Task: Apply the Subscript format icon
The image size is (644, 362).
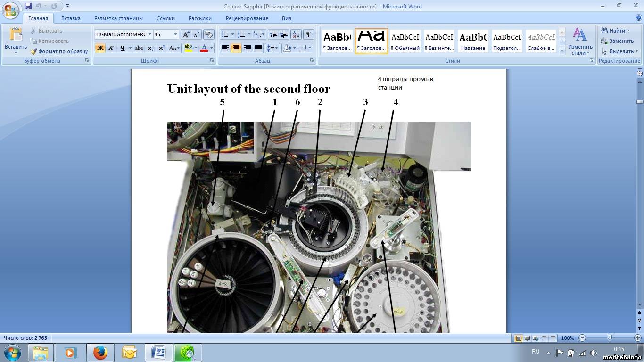Action: point(150,48)
